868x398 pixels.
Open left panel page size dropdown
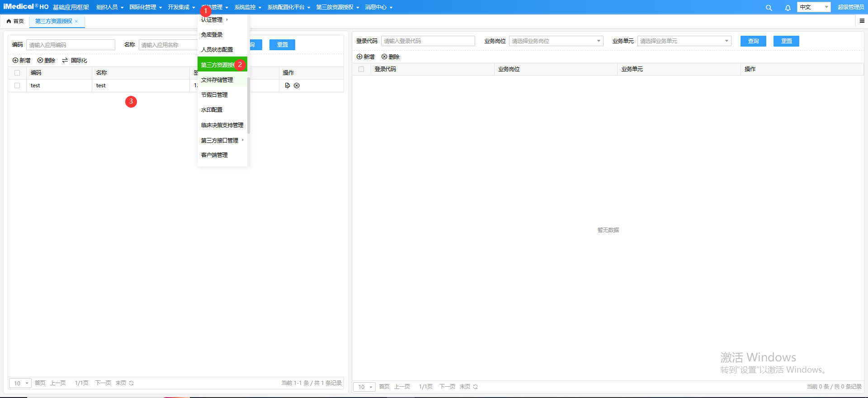20,383
